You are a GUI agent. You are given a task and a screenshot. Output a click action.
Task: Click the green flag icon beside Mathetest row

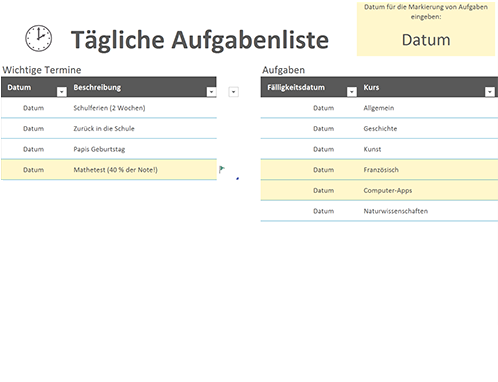pyautogui.click(x=222, y=169)
